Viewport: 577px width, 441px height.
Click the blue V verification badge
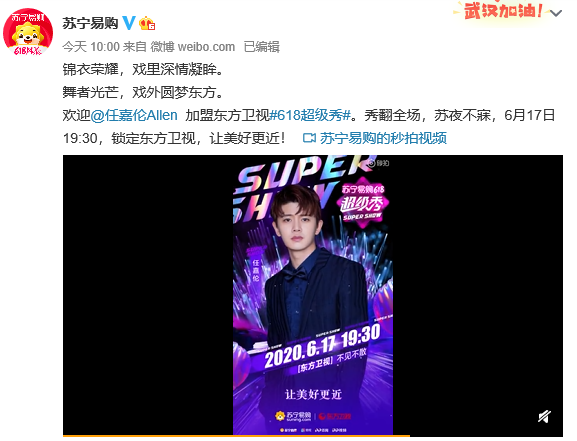(128, 23)
